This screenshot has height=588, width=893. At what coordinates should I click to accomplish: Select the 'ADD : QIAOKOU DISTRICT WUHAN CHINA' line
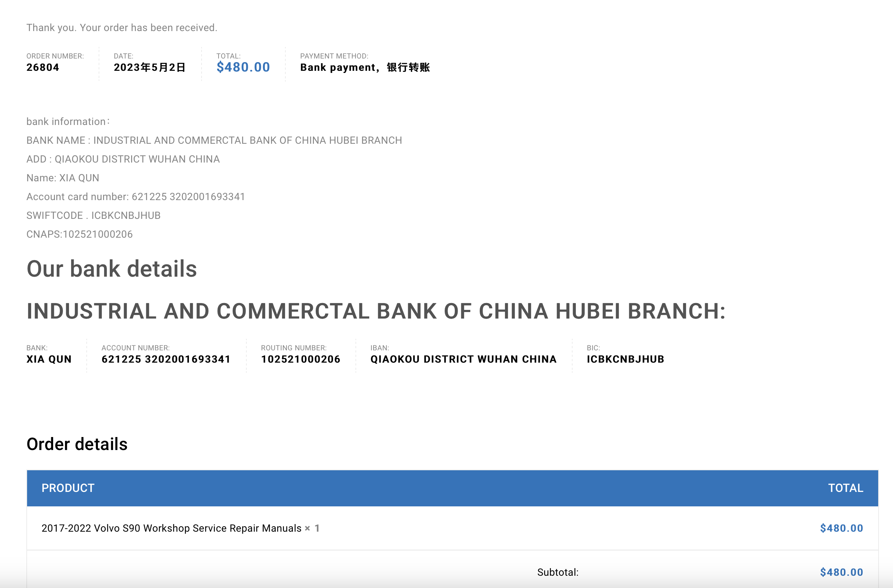coord(123,159)
